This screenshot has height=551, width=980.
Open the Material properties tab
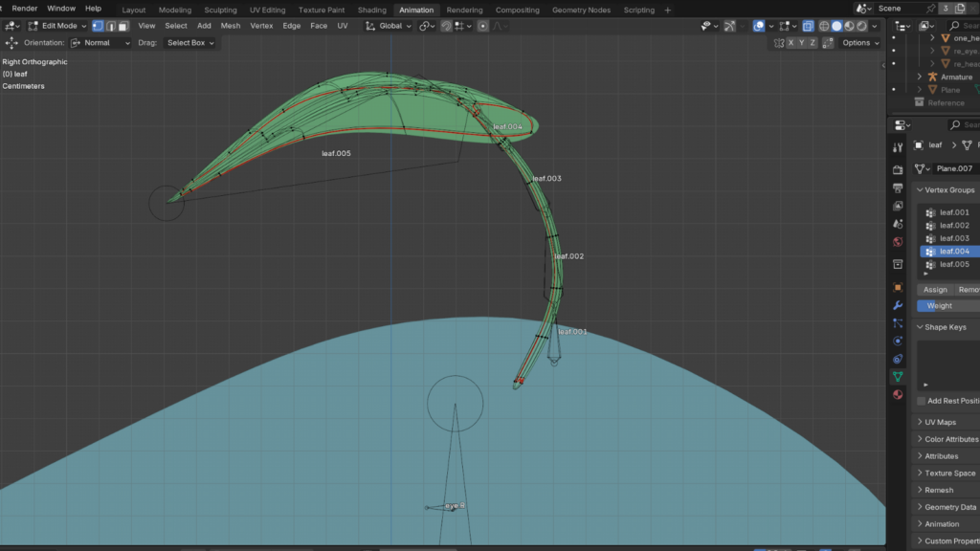pyautogui.click(x=898, y=394)
